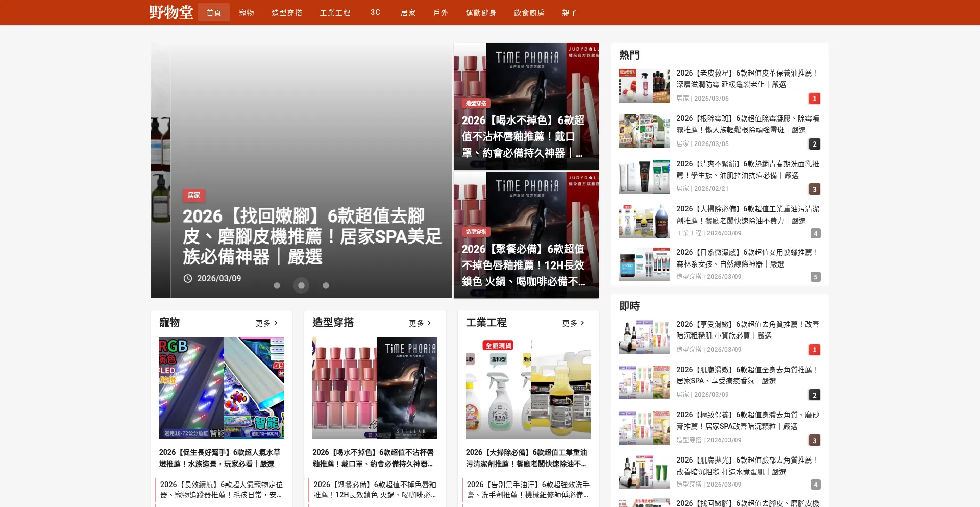This screenshot has height=507, width=980.
Task: Click the 享受滑嫩 article thumbnail in 即時
Action: pos(645,337)
